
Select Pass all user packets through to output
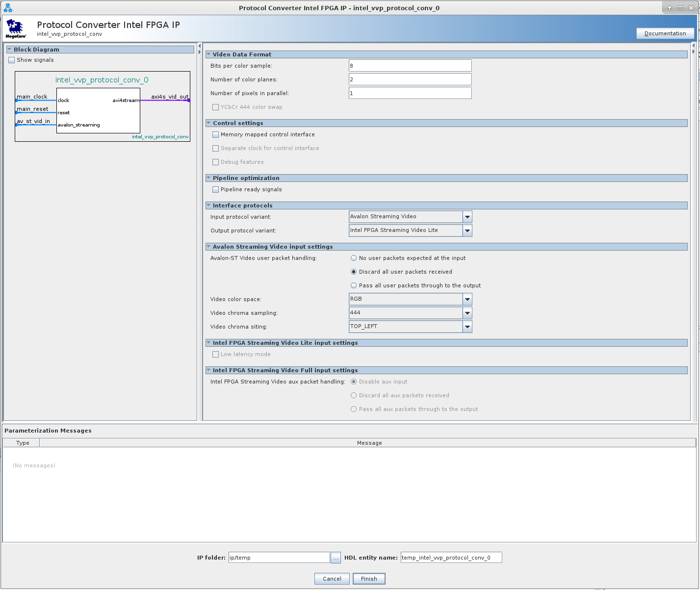pyautogui.click(x=354, y=285)
